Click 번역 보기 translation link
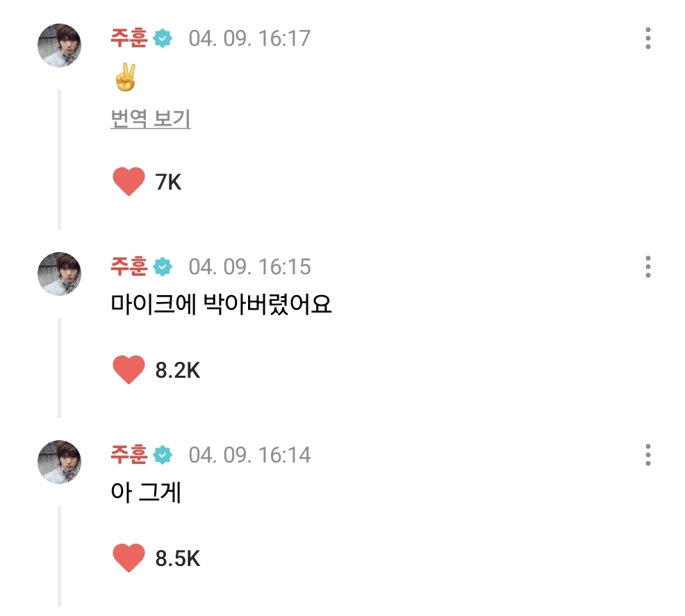 151,120
